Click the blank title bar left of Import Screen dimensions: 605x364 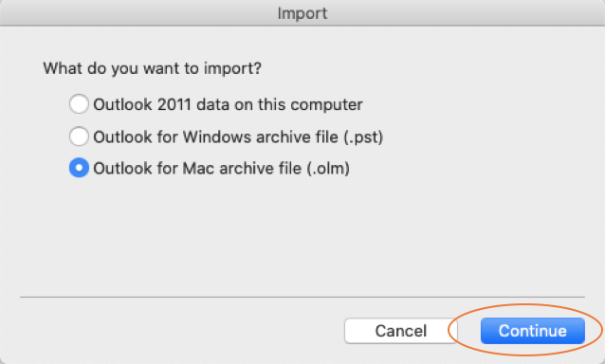(135, 13)
